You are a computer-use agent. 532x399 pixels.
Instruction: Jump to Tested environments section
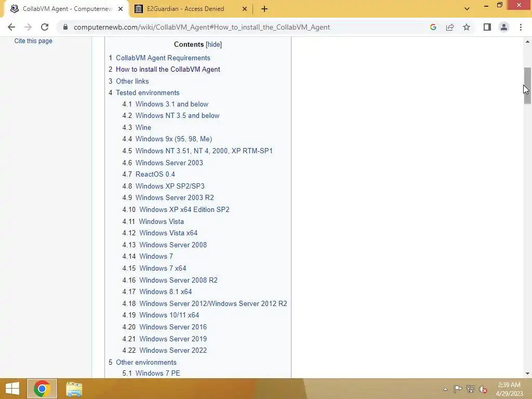click(148, 93)
